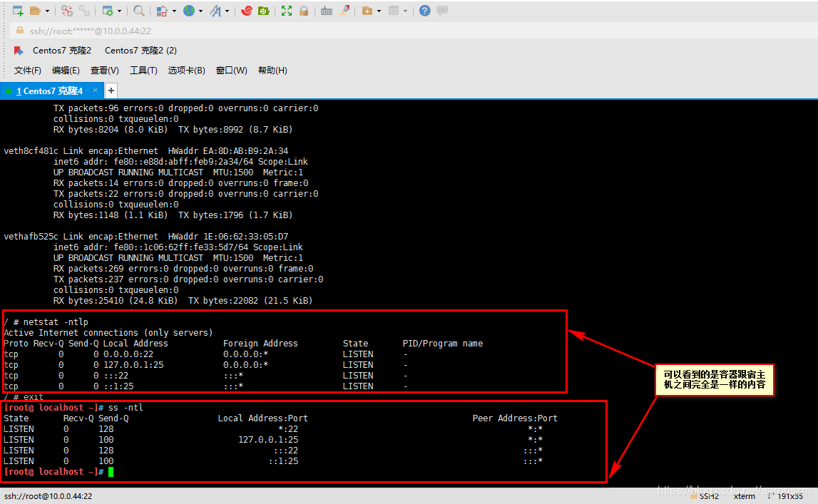The image size is (818, 504).
Task: Open the 选项卡(B) menu
Action: pyautogui.click(x=186, y=71)
